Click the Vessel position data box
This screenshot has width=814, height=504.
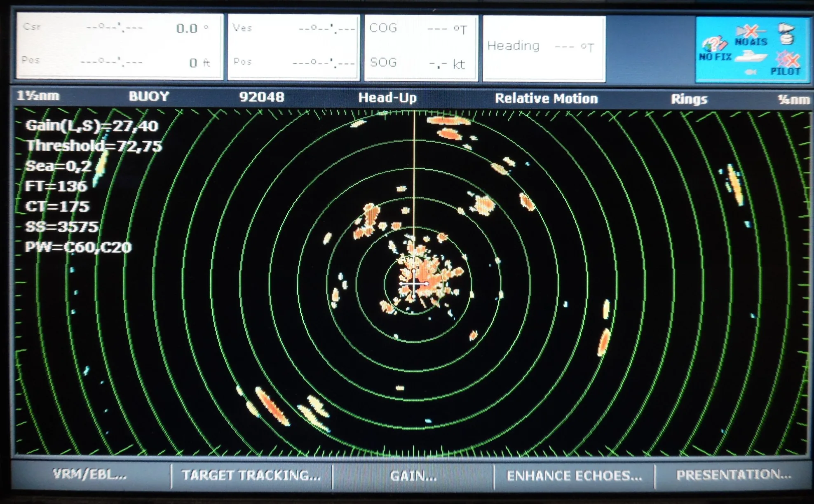(x=293, y=47)
